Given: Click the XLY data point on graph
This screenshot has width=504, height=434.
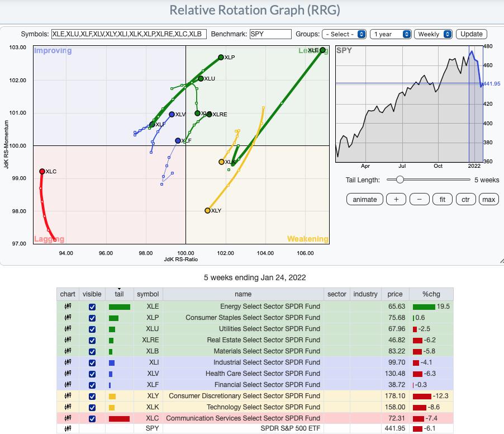Looking at the screenshot, I should click(208, 211).
